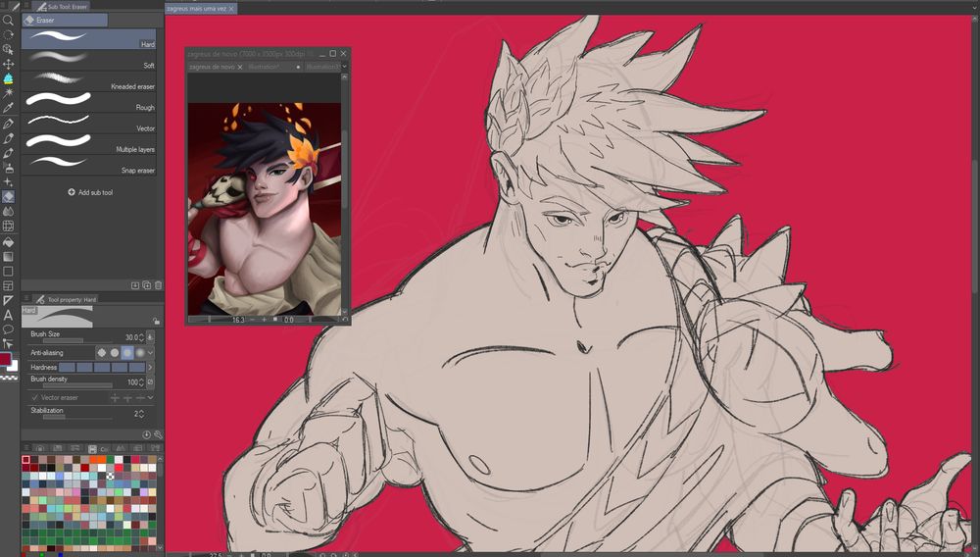Select the Gradient tool

point(8,256)
